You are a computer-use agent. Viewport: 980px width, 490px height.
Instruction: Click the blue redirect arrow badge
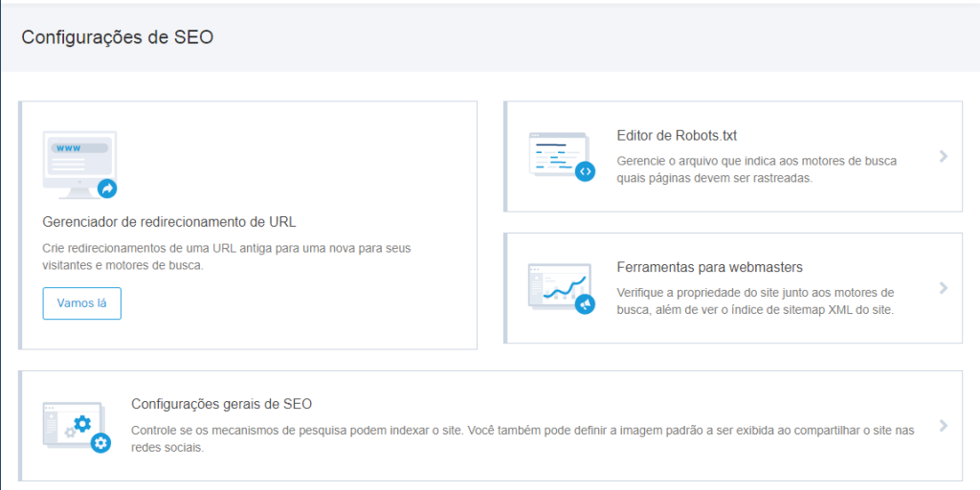(107, 189)
